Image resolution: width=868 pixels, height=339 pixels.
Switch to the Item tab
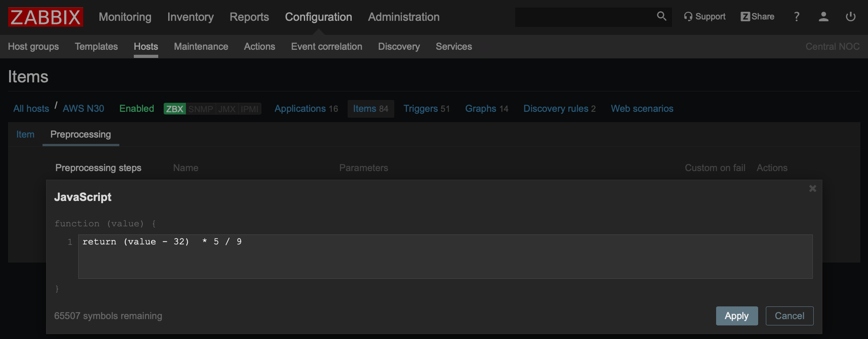pyautogui.click(x=25, y=134)
